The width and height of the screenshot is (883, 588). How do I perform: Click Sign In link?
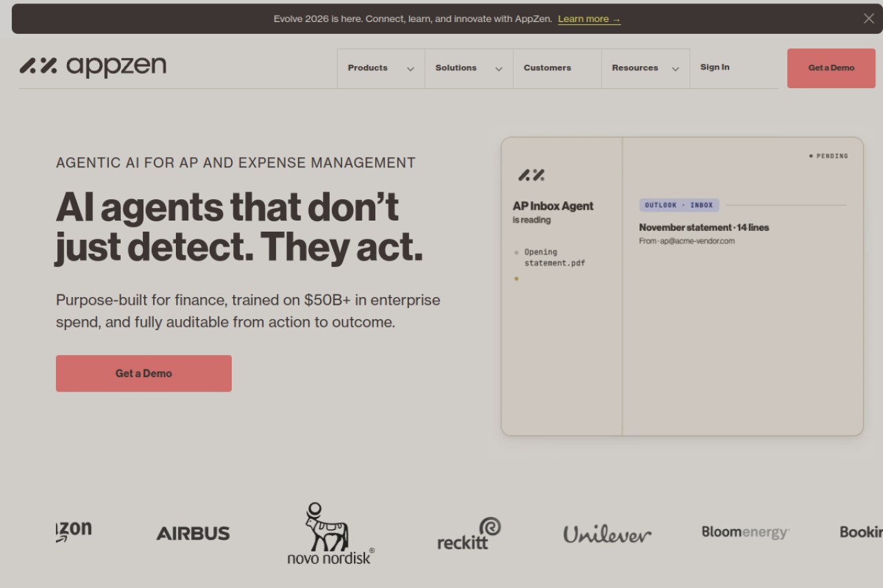[715, 68]
